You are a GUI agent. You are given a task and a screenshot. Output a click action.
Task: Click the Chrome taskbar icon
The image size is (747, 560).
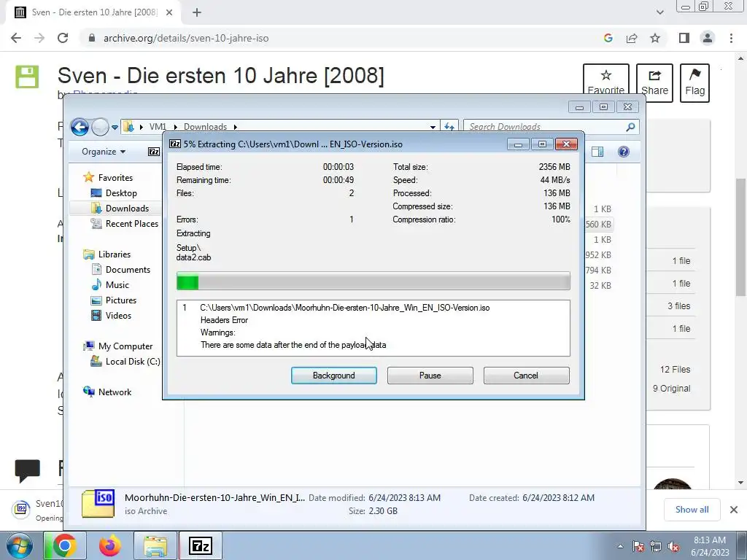pyautogui.click(x=64, y=545)
